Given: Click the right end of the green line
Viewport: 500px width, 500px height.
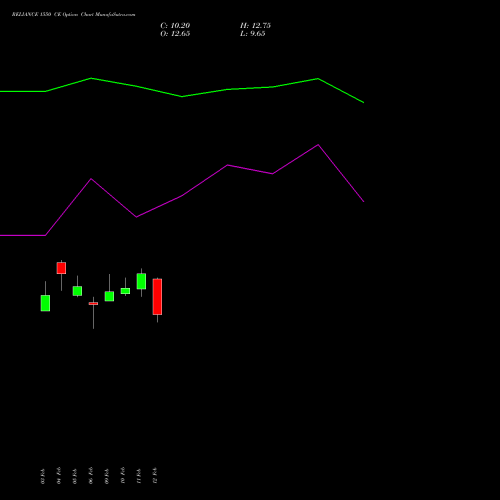Looking at the screenshot, I should [x=363, y=103].
